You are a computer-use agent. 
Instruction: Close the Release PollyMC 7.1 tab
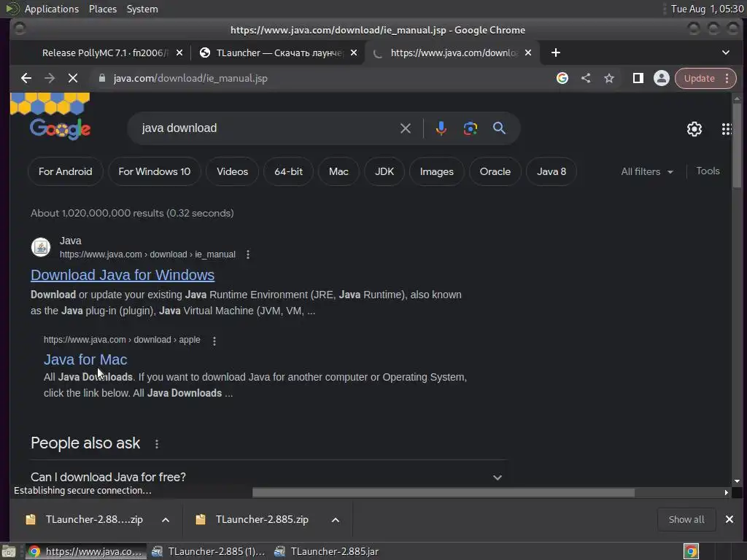(179, 52)
